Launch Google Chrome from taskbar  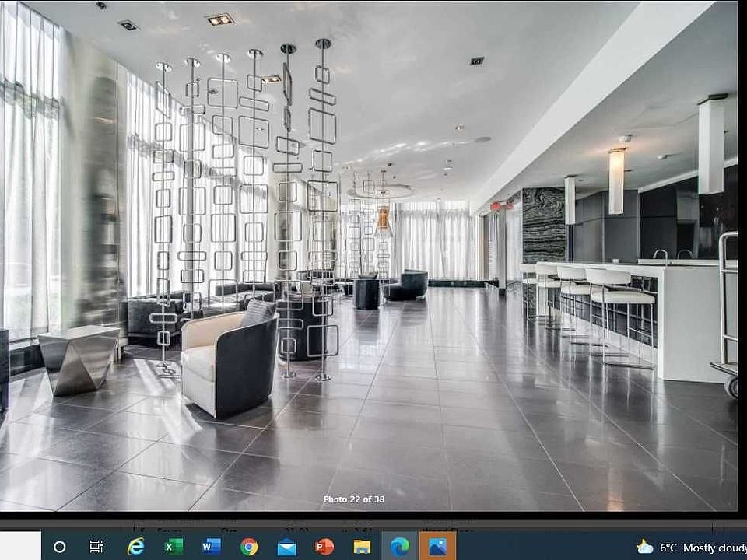pyautogui.click(x=249, y=547)
